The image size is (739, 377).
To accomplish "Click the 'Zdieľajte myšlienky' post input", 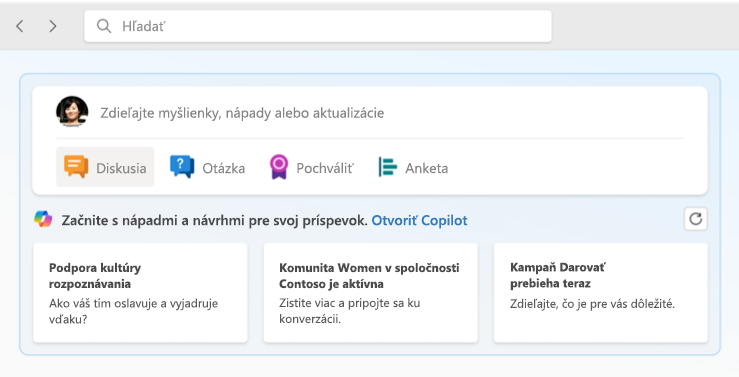I will (x=242, y=113).
